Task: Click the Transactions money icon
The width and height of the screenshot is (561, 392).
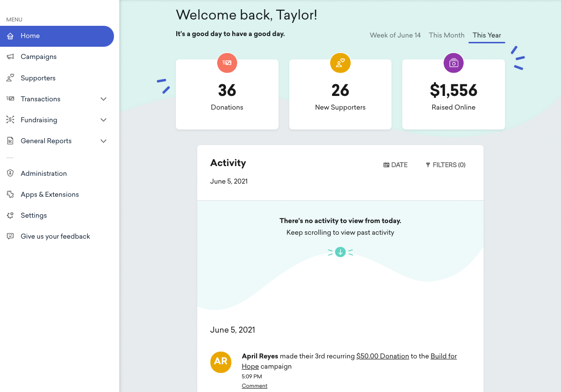Action: [x=10, y=99]
